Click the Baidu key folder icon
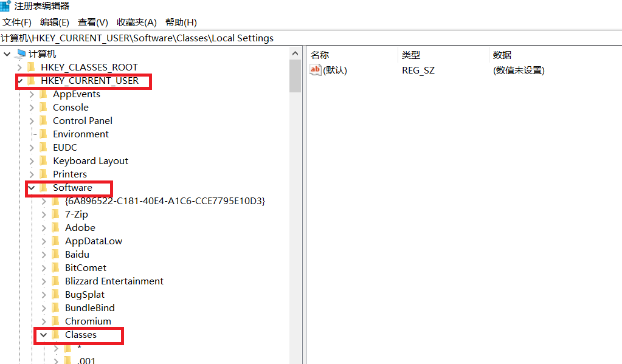This screenshot has height=364, width=622. coord(56,255)
